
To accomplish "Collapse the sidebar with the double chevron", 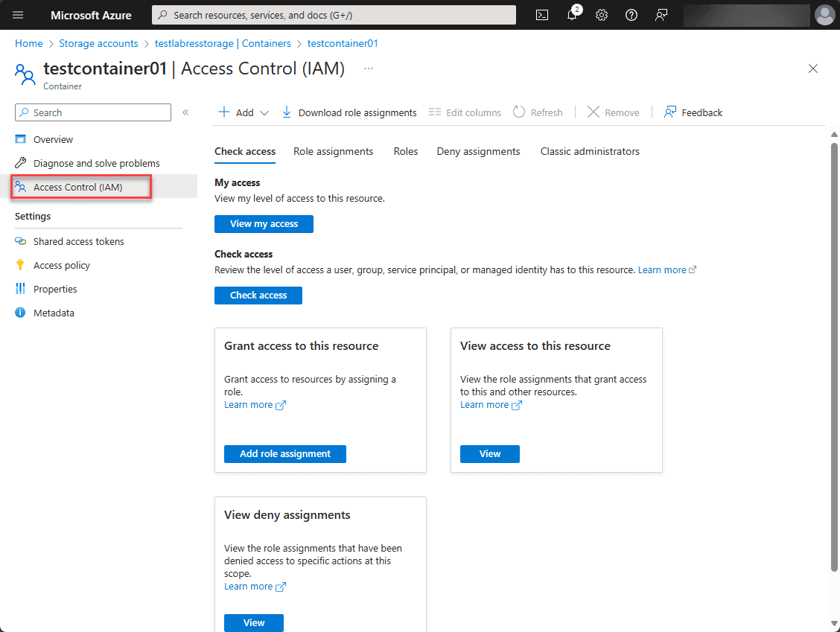I will 185,112.
